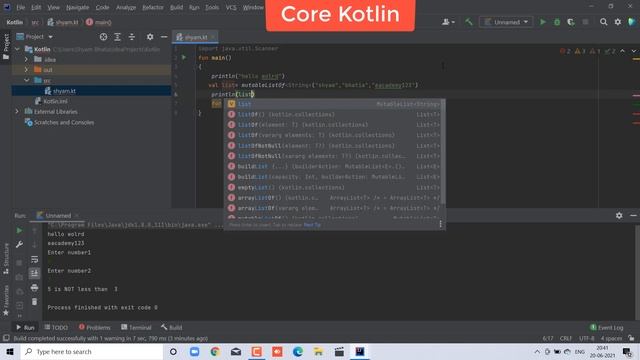Open IDE settings gear in top toolbar
This screenshot has height=360, width=640.
[618, 22]
